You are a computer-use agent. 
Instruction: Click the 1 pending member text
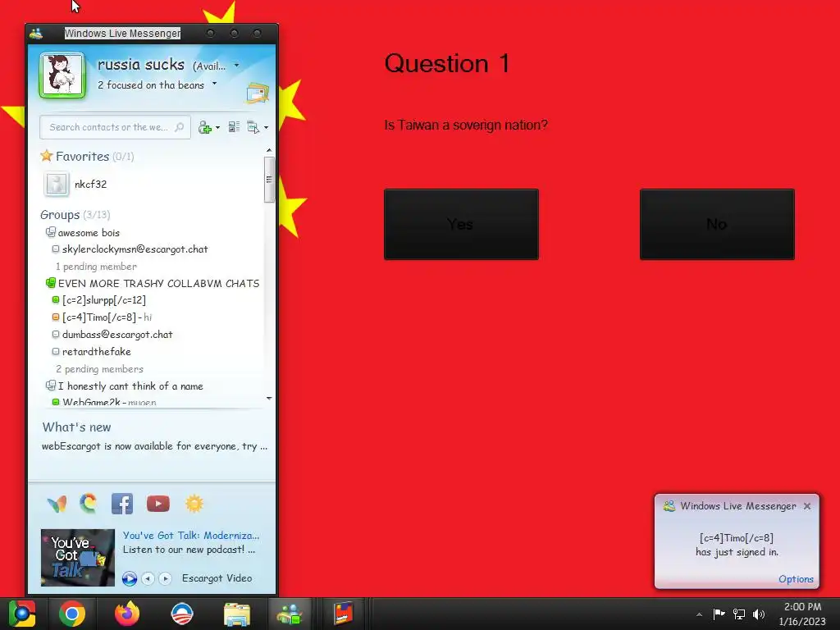pos(96,267)
